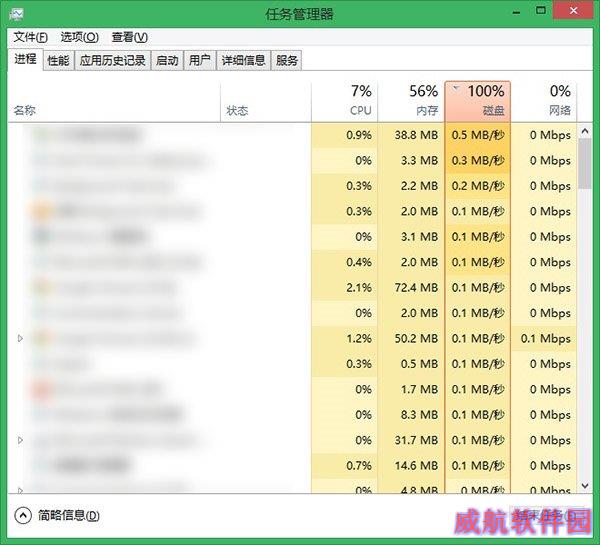Click the 50.2 MB memory value
The width and height of the screenshot is (600, 545).
pyautogui.click(x=416, y=338)
